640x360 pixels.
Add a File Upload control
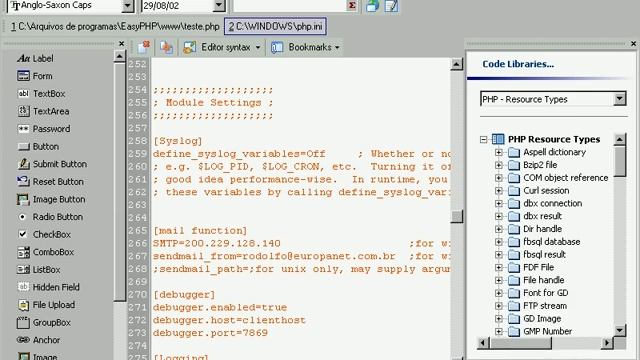[x=46, y=304]
